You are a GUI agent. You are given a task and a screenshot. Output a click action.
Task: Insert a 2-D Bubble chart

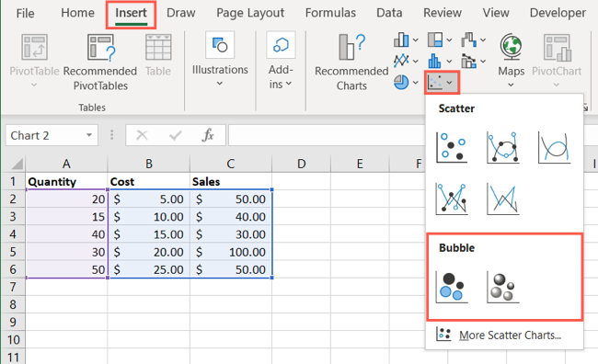click(452, 288)
